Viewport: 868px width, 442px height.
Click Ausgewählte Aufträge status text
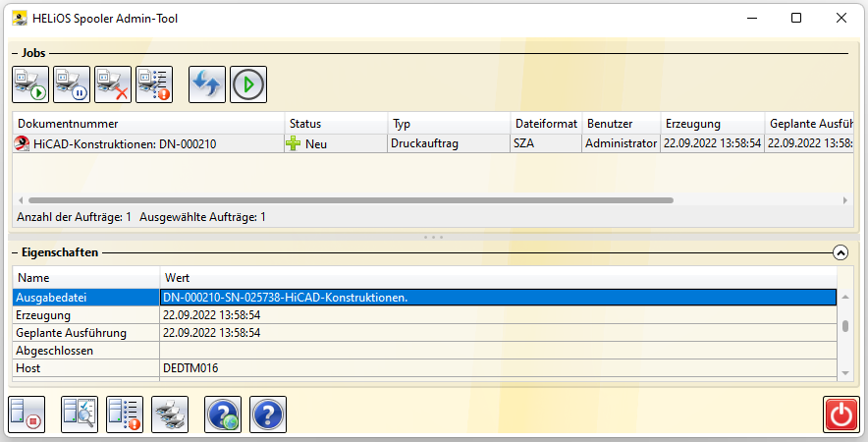202,217
